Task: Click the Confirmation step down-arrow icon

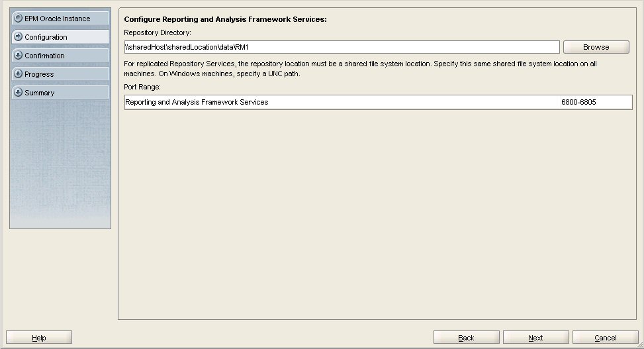Action: 18,55
